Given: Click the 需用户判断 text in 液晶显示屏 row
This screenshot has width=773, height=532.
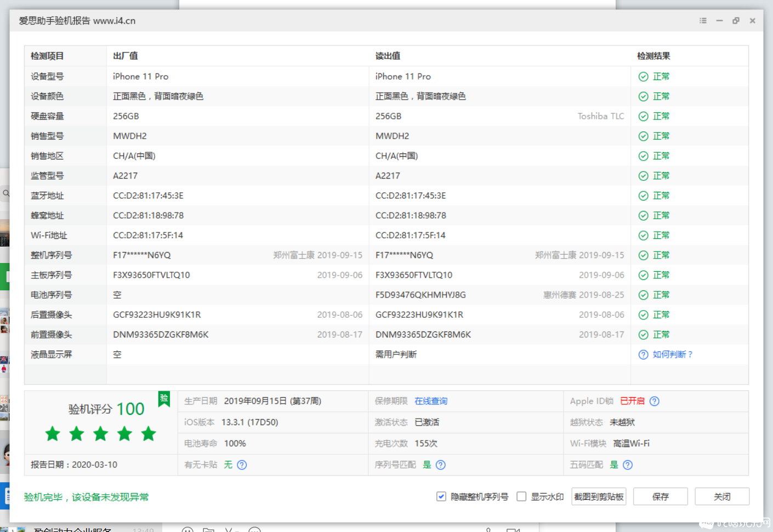Looking at the screenshot, I should tap(396, 354).
